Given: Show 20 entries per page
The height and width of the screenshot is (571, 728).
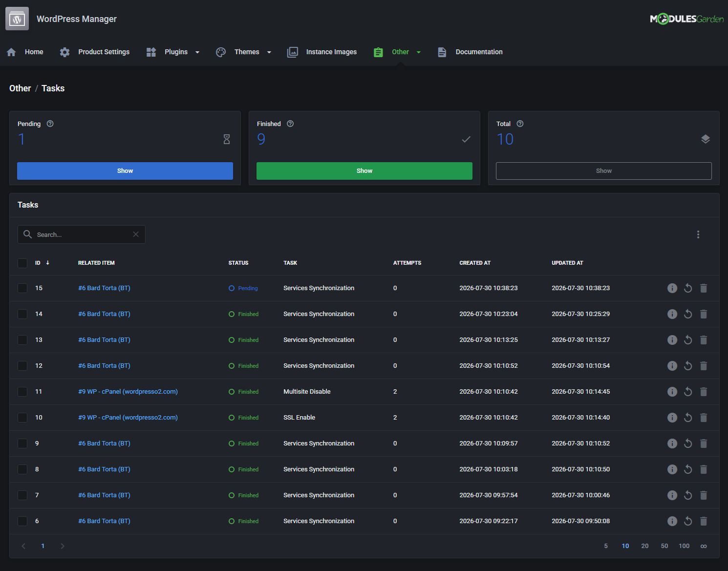Looking at the screenshot, I should tap(645, 546).
